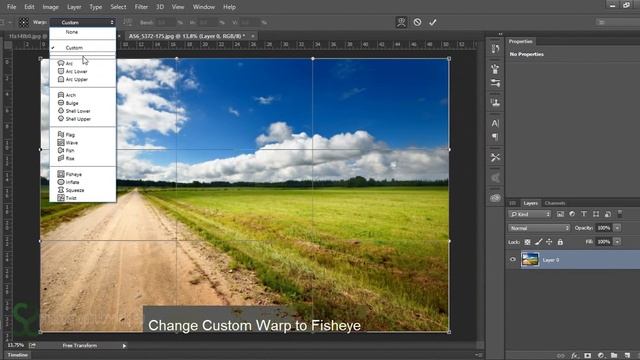Link layers icon in Layers footer

tap(562, 356)
